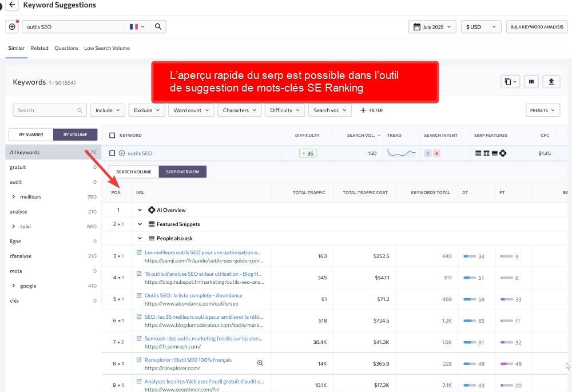The height and width of the screenshot is (392, 572).
Task: Open external link icon for semji.com result
Action: tap(139, 252)
